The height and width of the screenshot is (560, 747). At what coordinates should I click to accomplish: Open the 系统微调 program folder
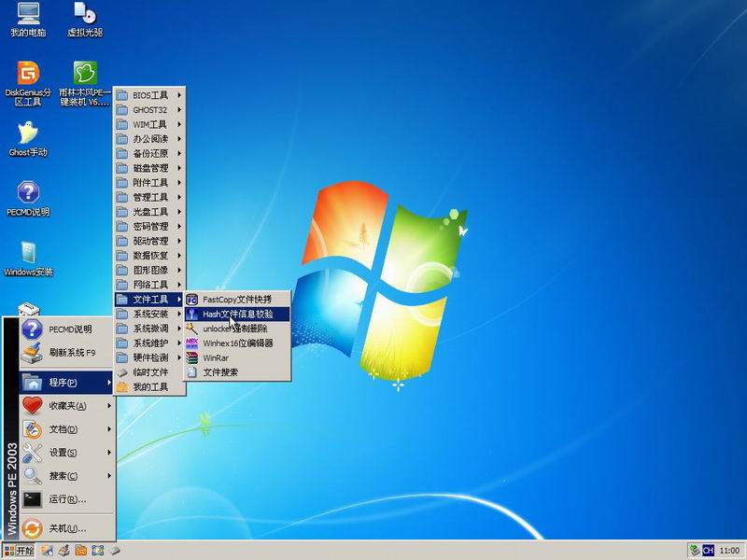(x=149, y=329)
